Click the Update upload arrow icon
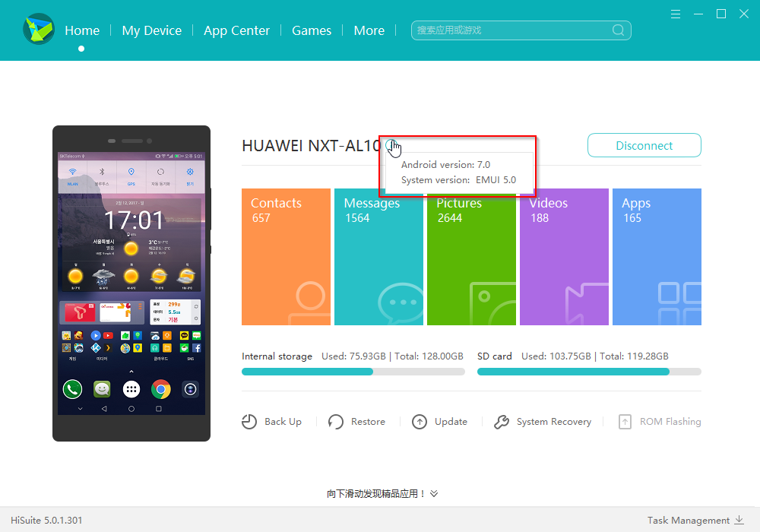760x532 pixels. tap(420, 422)
